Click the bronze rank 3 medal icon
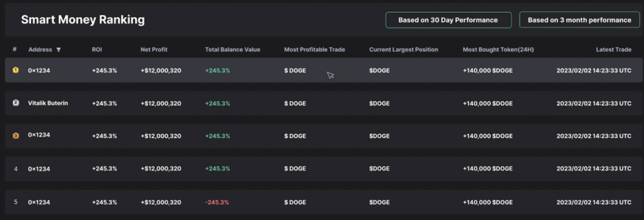The width and height of the screenshot is (644, 220). 16,136
